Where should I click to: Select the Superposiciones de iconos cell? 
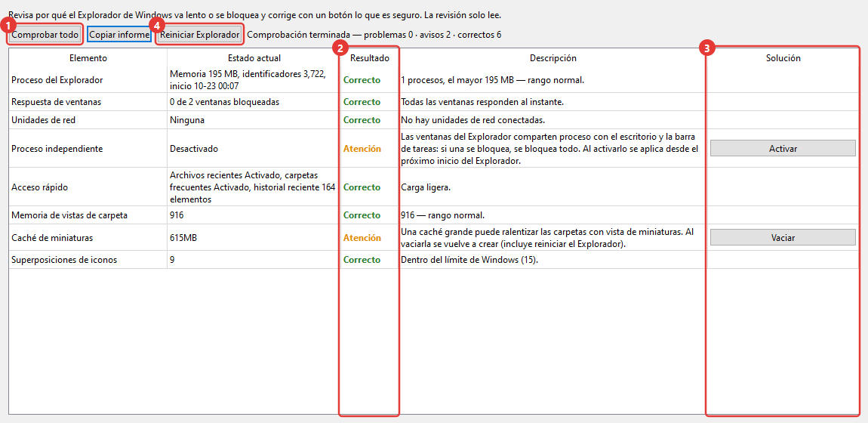click(x=88, y=260)
